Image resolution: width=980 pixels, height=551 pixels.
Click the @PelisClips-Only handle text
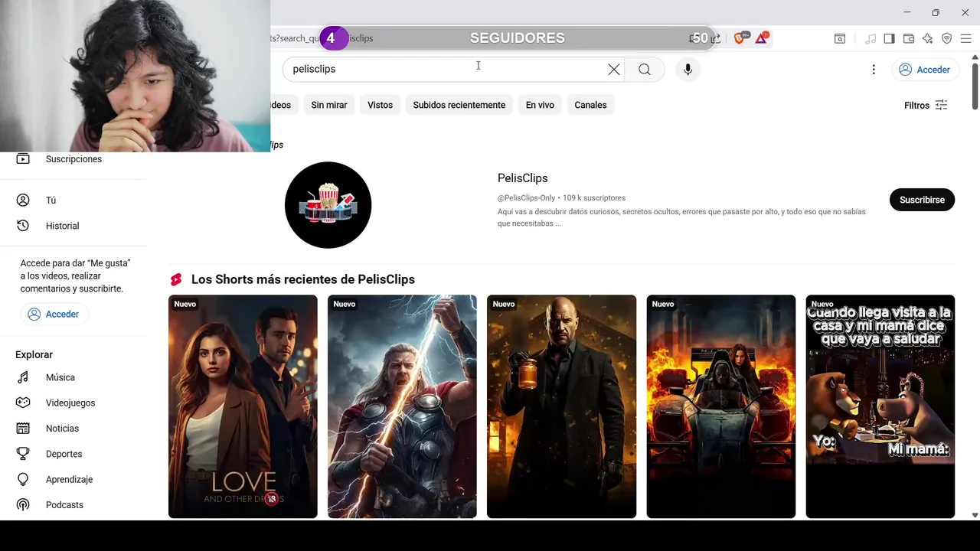point(526,198)
